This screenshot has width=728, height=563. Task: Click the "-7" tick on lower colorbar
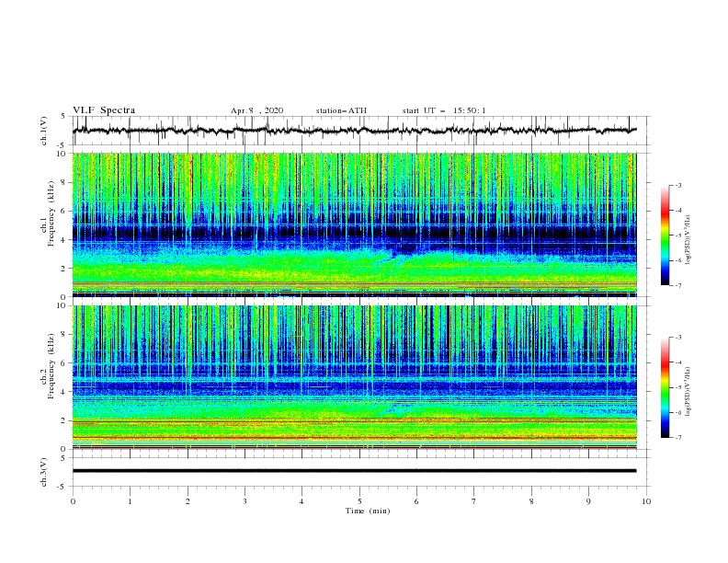pos(677,438)
